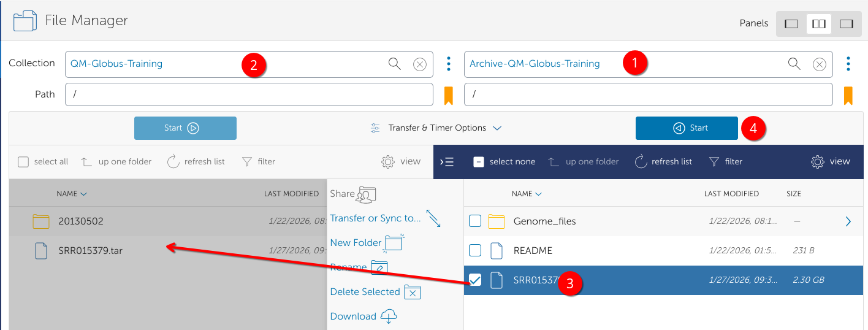
Task: Refresh list in the right panel
Action: pyautogui.click(x=663, y=162)
